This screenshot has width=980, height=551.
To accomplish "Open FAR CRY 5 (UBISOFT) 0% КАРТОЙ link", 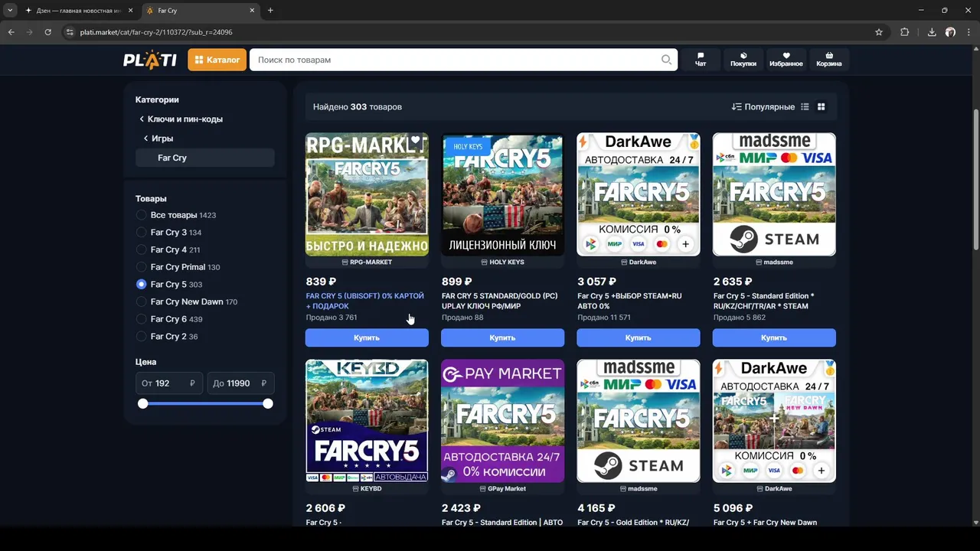I will pyautogui.click(x=364, y=301).
